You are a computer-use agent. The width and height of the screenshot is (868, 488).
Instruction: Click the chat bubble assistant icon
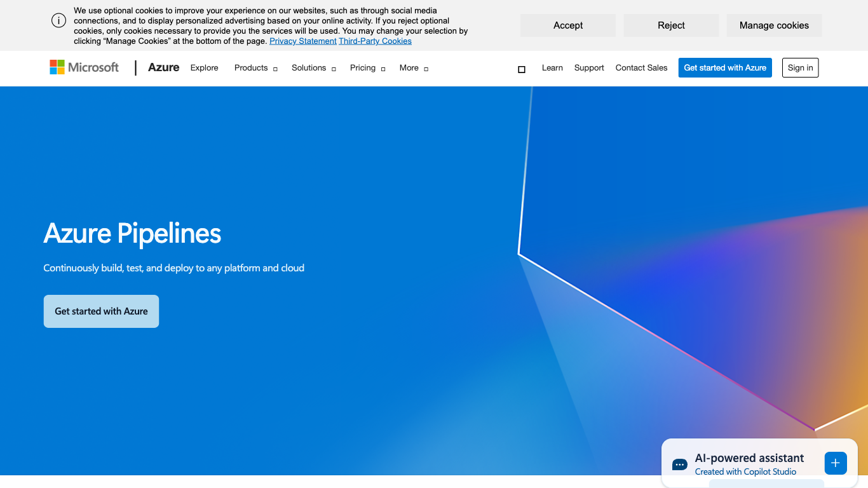pyautogui.click(x=679, y=464)
